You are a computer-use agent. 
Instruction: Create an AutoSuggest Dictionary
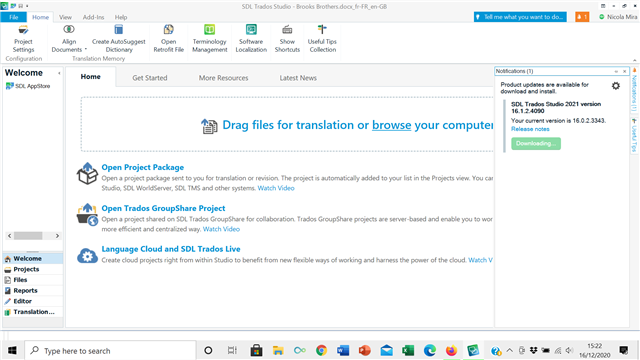119,39
